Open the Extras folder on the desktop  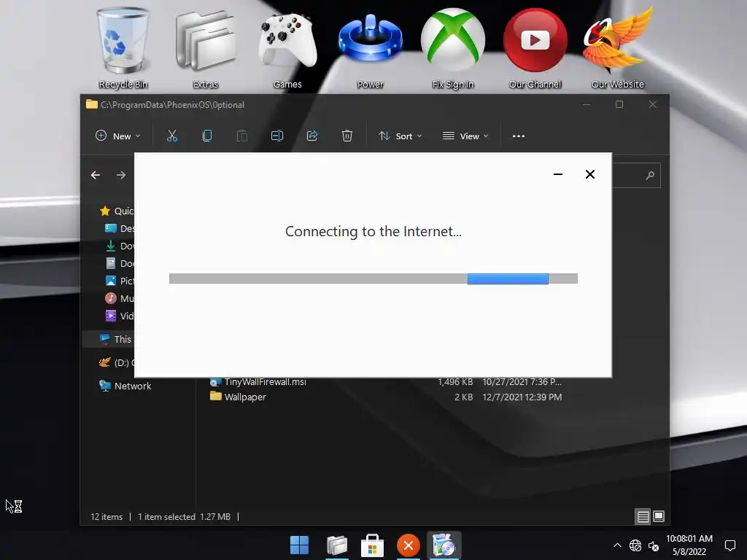(205, 47)
